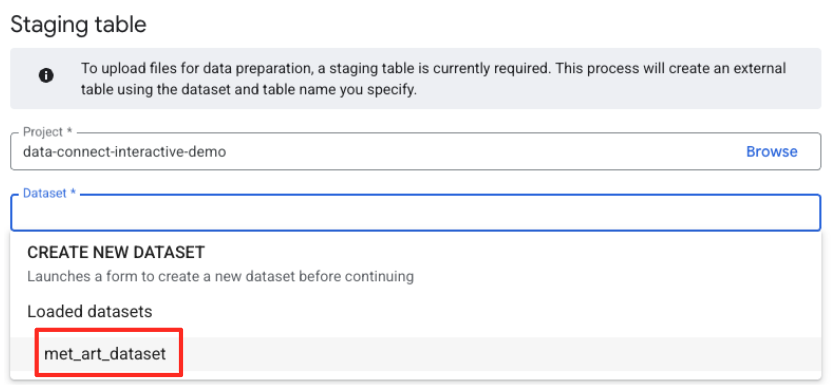Focus the Dataset combo box field
Viewport: 838px width, 391px height.
[415, 213]
